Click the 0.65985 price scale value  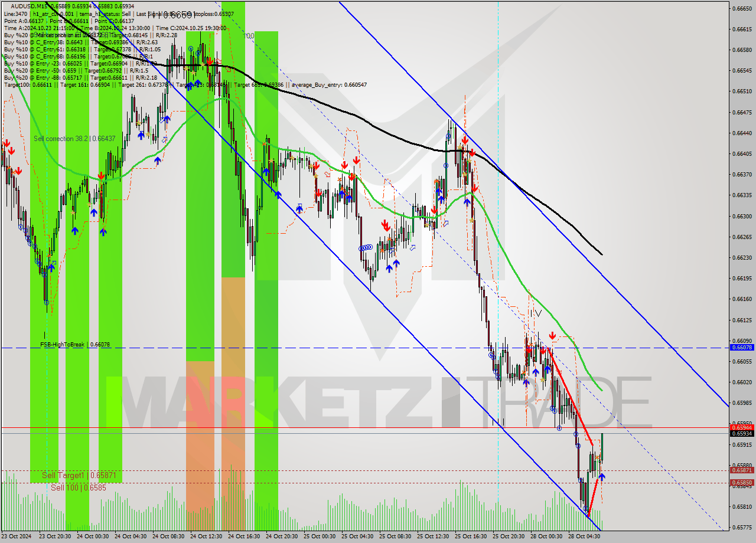(743, 403)
